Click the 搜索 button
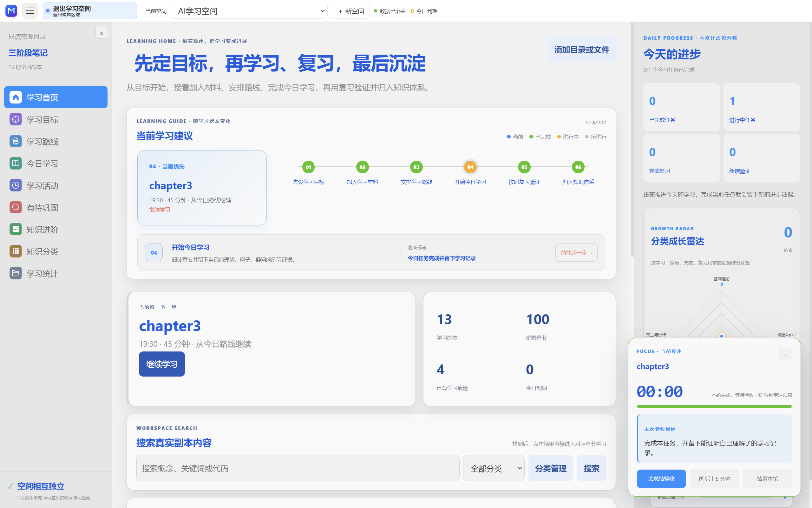812x508 pixels. pos(592,468)
